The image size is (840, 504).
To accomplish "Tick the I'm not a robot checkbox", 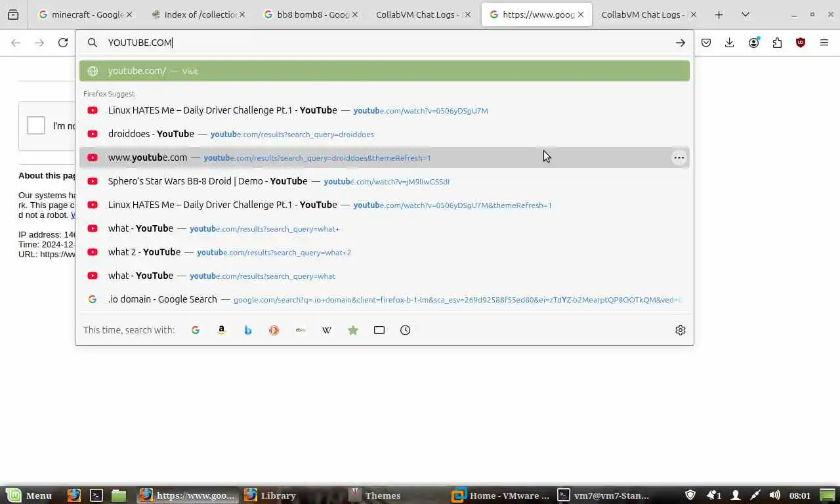I will coord(36,125).
